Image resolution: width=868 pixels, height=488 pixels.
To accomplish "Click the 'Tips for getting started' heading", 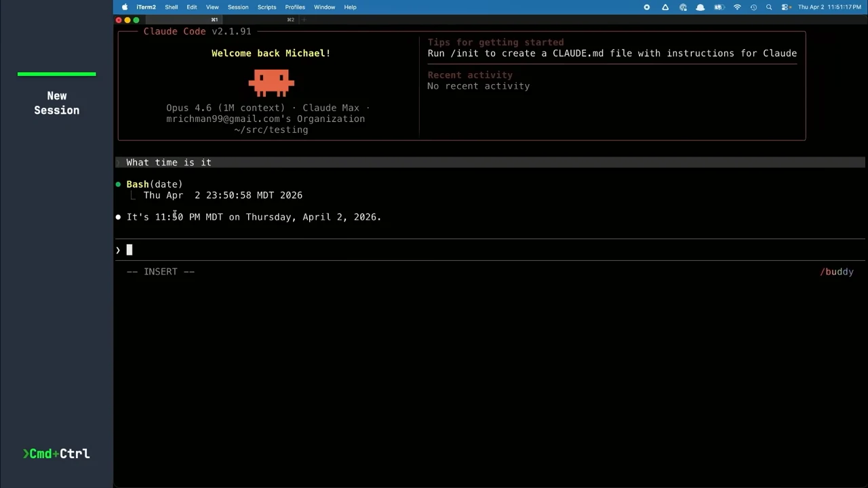I will [496, 42].
